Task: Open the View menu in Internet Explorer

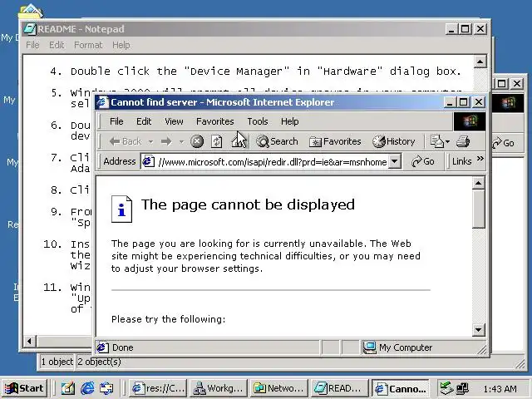Action: pos(174,121)
